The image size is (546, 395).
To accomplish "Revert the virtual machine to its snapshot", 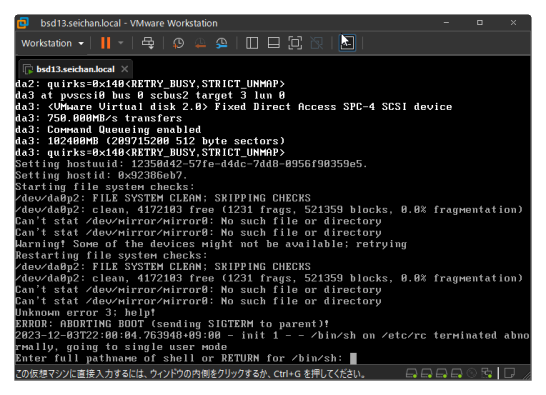I will pyautogui.click(x=200, y=43).
